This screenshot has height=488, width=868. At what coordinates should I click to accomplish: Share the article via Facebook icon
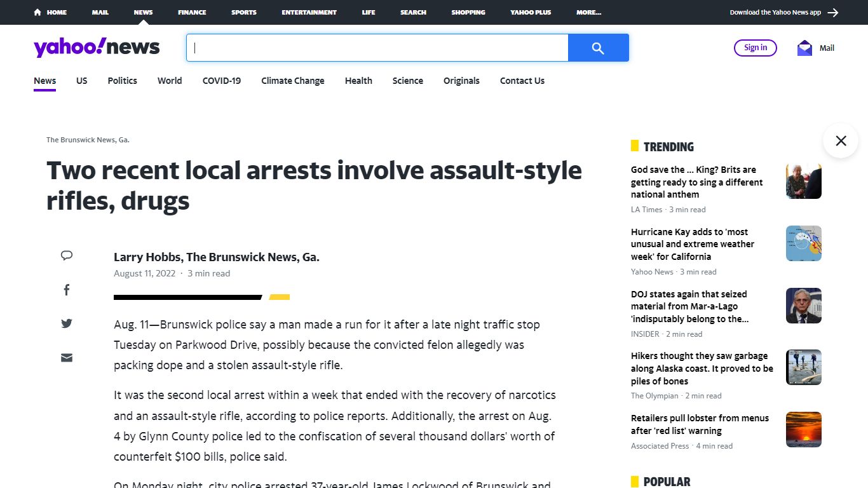click(x=67, y=290)
